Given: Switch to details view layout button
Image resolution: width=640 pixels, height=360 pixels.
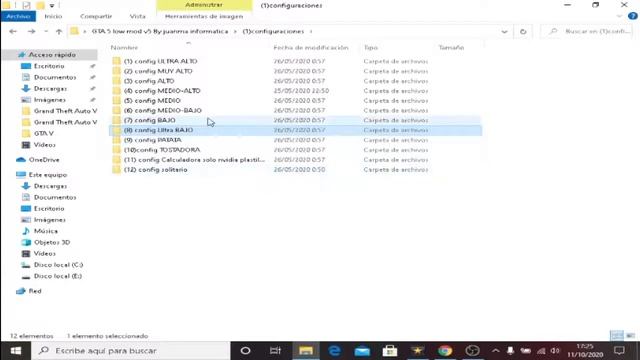Looking at the screenshot, I should tap(617, 336).
